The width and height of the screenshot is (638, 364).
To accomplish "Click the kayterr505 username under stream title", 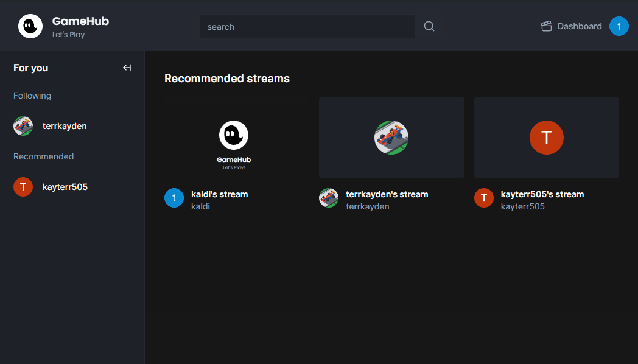I will click(x=522, y=206).
